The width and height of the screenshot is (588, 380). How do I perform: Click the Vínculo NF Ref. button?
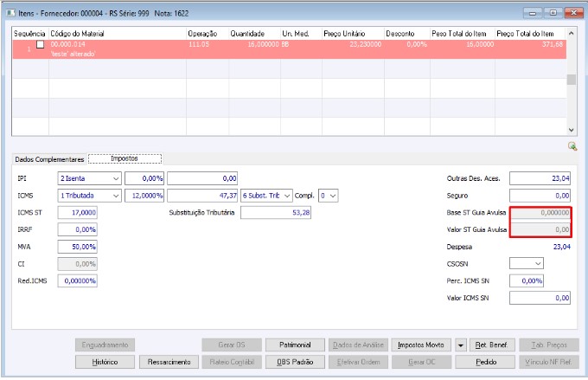[549, 362]
